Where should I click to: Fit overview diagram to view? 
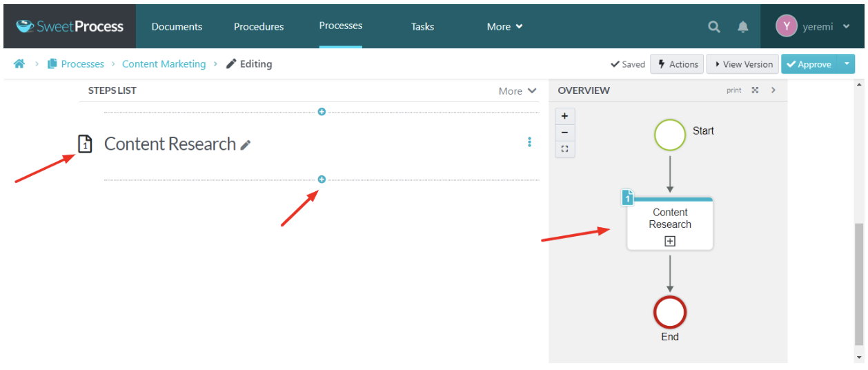click(x=564, y=149)
